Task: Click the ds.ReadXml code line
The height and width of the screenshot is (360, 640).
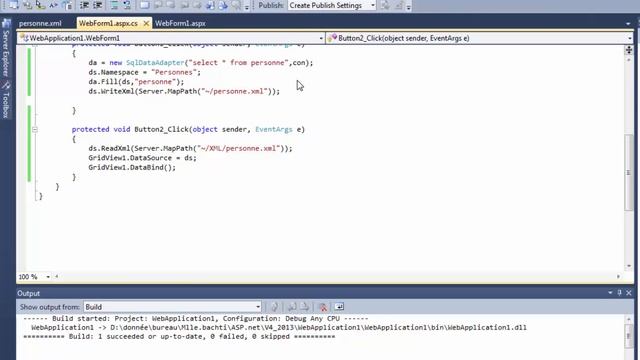Action: point(190,149)
